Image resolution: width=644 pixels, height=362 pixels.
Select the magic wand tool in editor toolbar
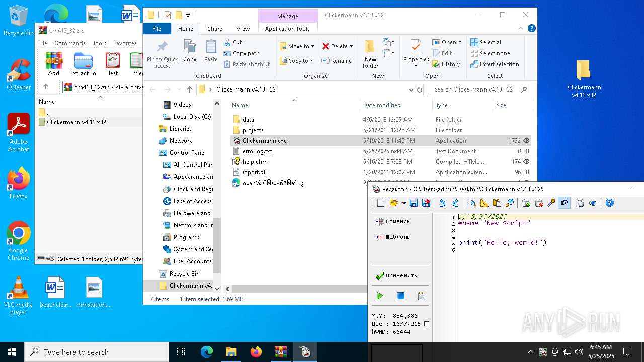pyautogui.click(x=551, y=203)
